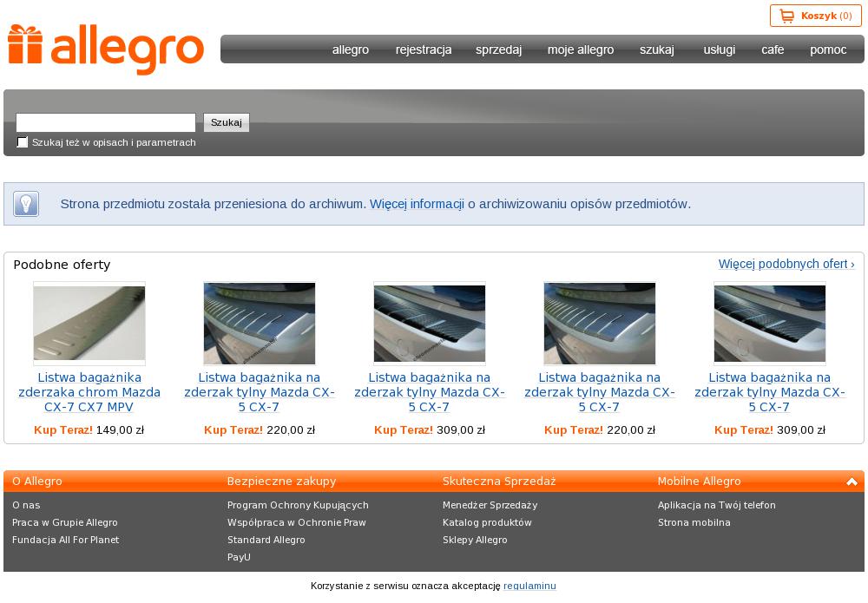
Task: Open Katalog produktów link
Action: click(x=487, y=522)
